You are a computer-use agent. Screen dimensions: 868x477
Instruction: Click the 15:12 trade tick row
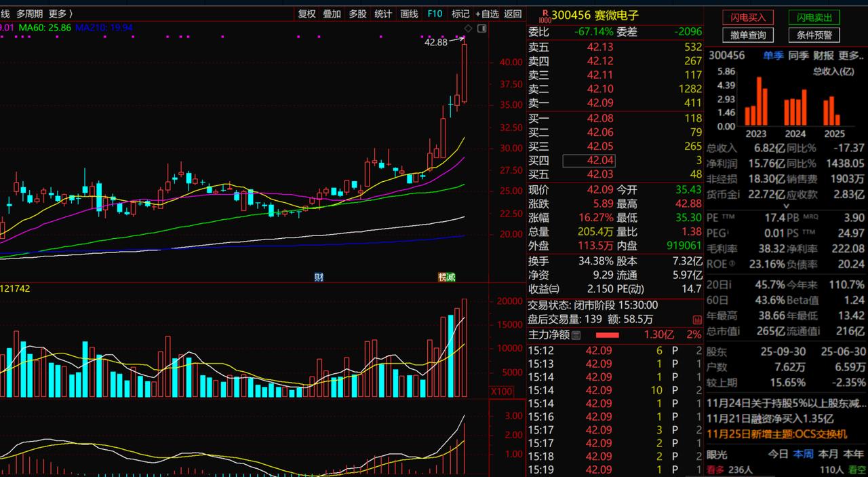click(x=615, y=351)
